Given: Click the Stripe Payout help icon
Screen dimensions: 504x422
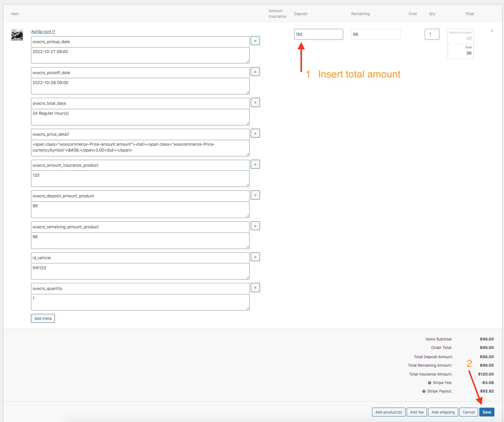Looking at the screenshot, I should tap(424, 391).
